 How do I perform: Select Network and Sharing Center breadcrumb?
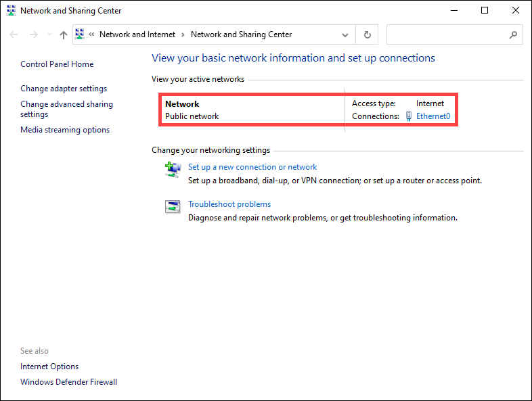coord(241,34)
